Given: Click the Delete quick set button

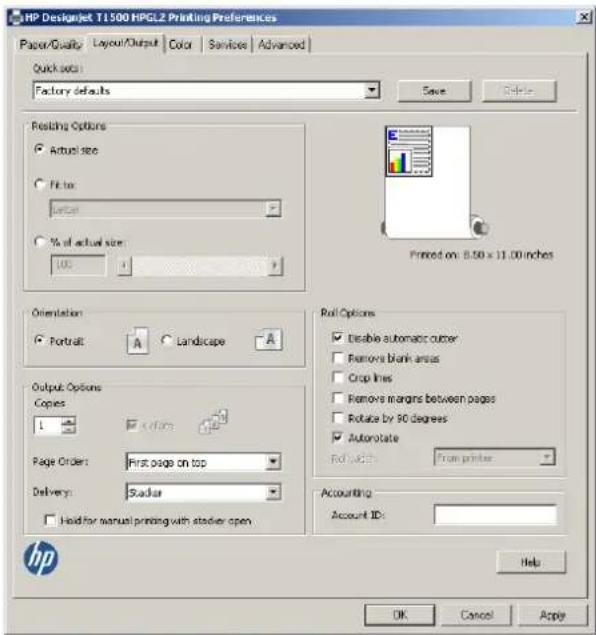Looking at the screenshot, I should coord(519,91).
